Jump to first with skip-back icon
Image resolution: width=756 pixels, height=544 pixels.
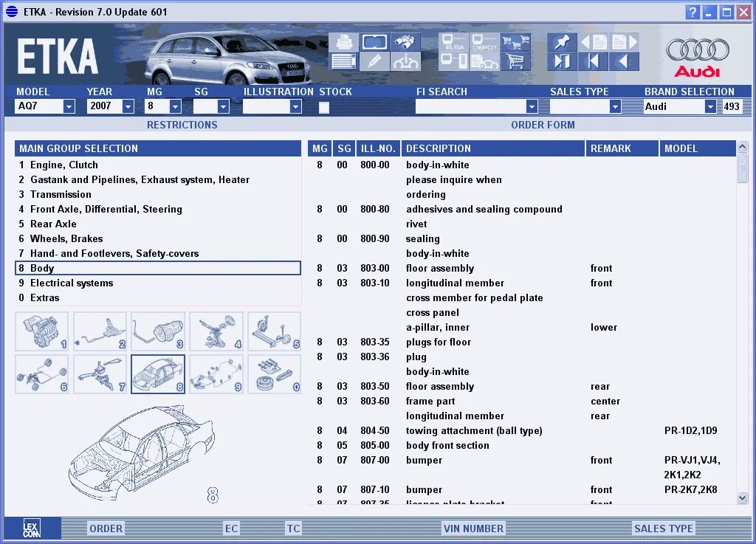tap(593, 62)
